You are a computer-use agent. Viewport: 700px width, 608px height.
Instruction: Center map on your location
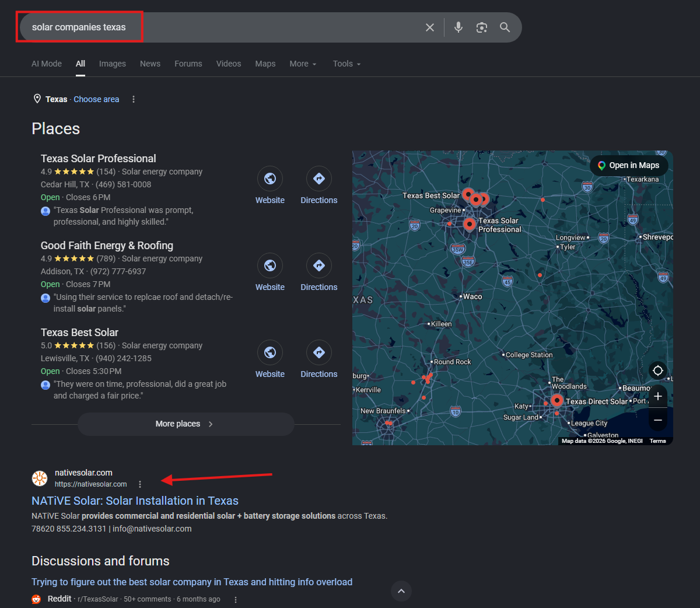coord(658,371)
